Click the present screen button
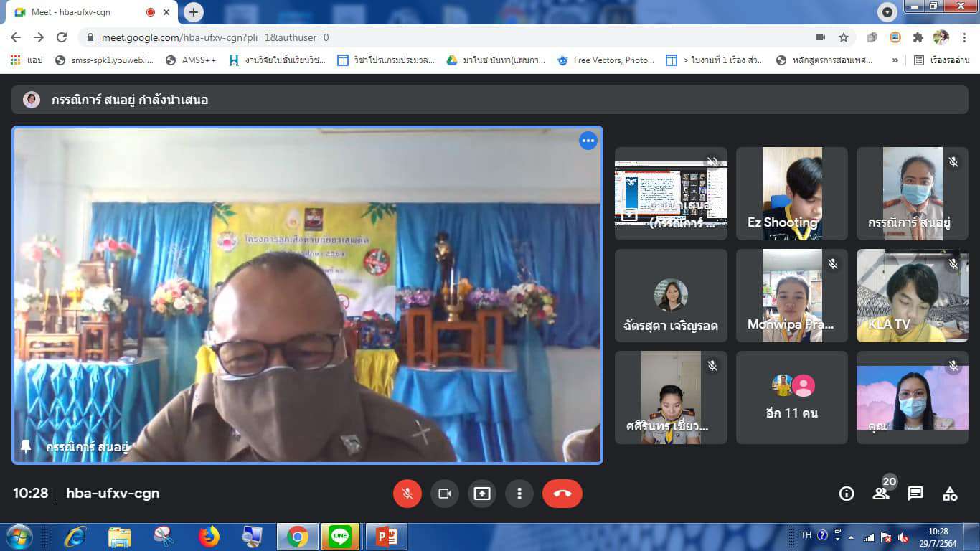Viewport: 980px width, 551px height. [x=481, y=494]
